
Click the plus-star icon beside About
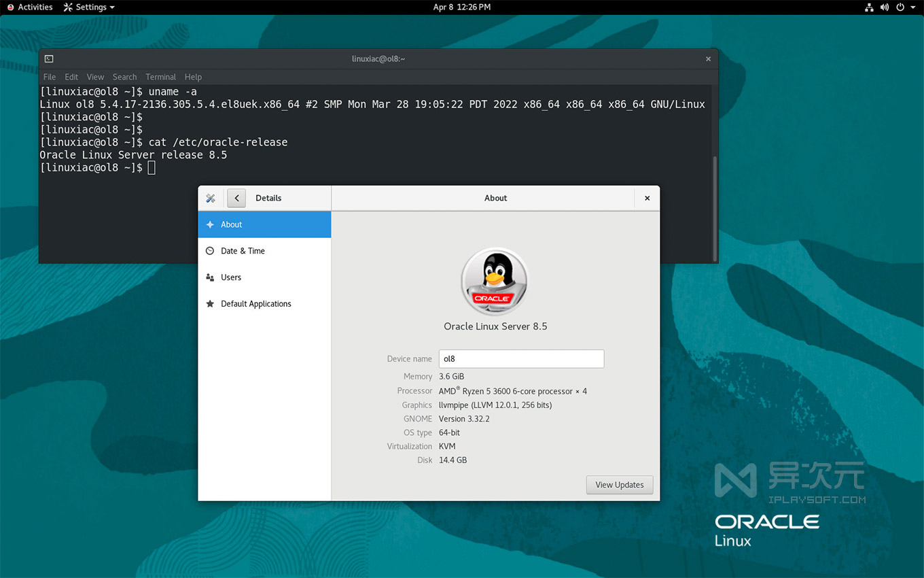click(x=210, y=224)
